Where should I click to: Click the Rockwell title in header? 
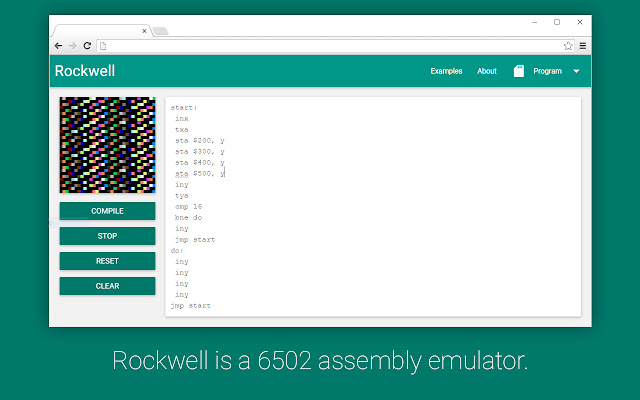[85, 71]
